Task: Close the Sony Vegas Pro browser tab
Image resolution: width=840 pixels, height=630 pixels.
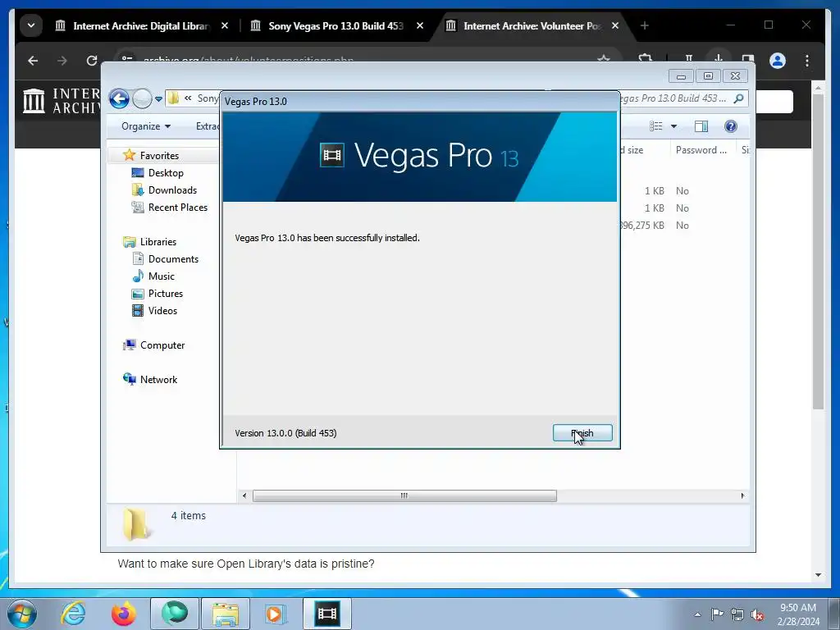Action: coord(420,25)
